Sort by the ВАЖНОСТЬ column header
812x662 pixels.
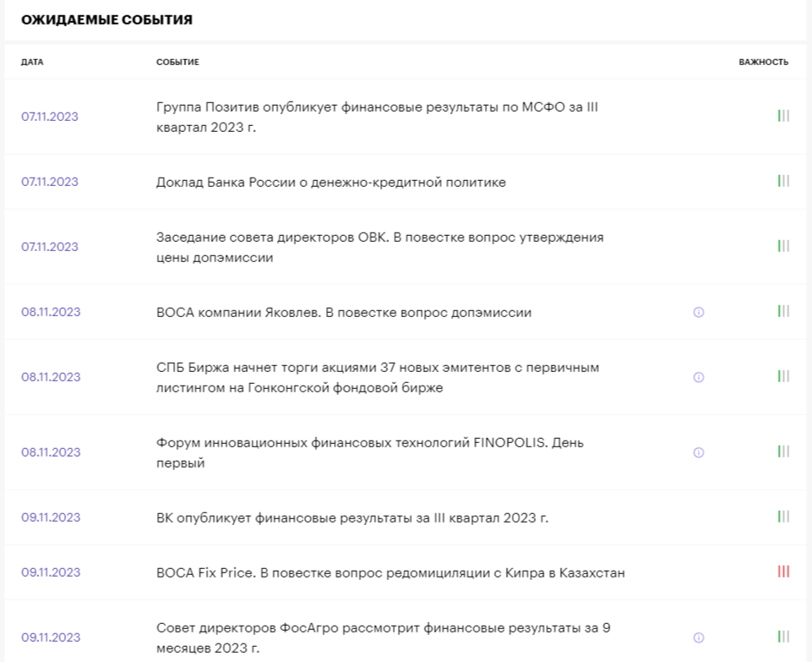point(763,62)
